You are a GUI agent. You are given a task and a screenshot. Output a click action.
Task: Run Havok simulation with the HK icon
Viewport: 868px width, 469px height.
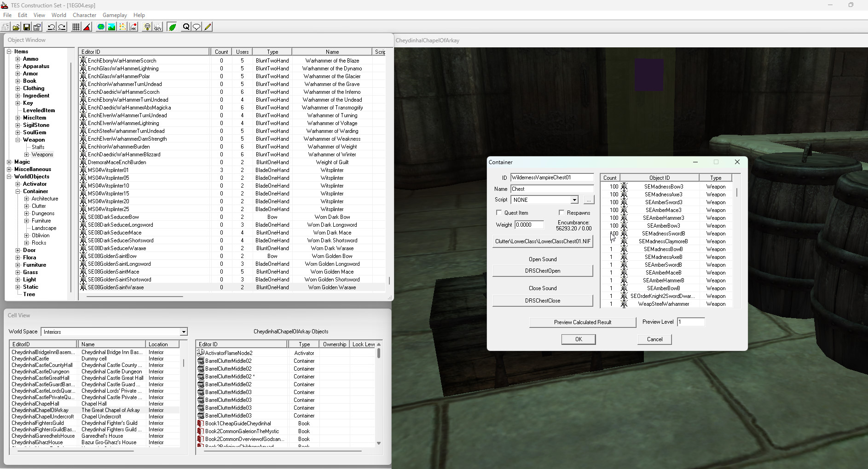[133, 27]
